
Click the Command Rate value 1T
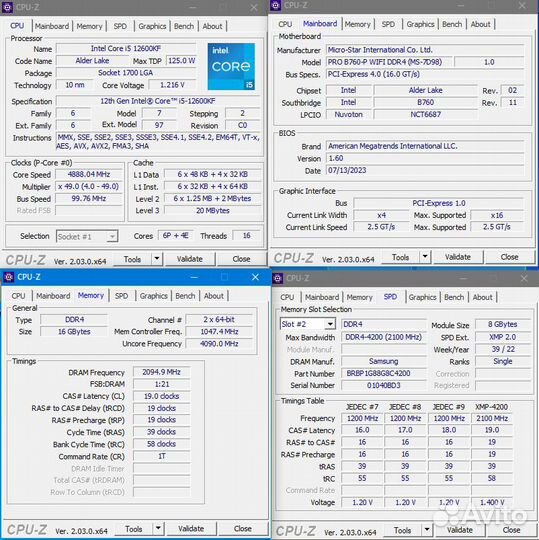pos(162,456)
